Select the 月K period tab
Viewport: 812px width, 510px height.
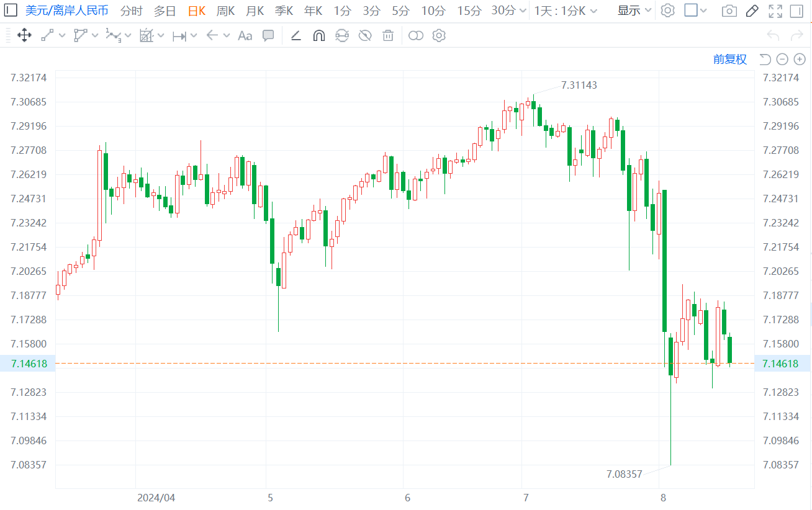tap(255, 11)
